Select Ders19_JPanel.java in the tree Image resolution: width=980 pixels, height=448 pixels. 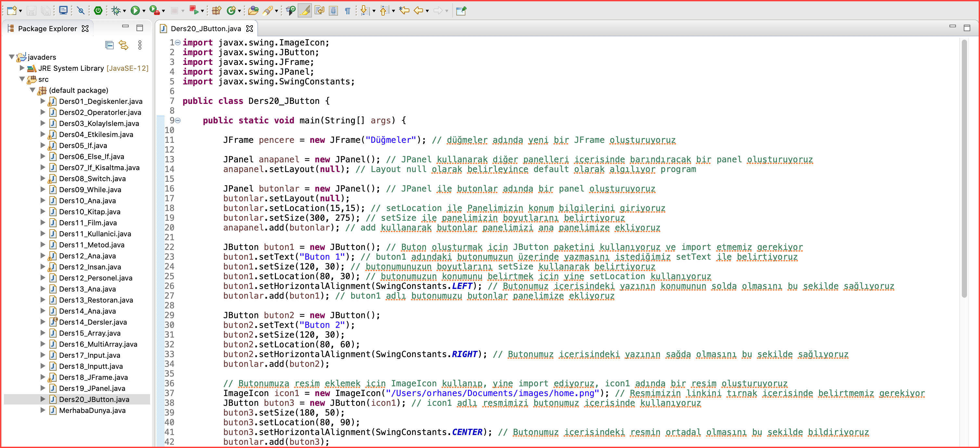pyautogui.click(x=92, y=388)
